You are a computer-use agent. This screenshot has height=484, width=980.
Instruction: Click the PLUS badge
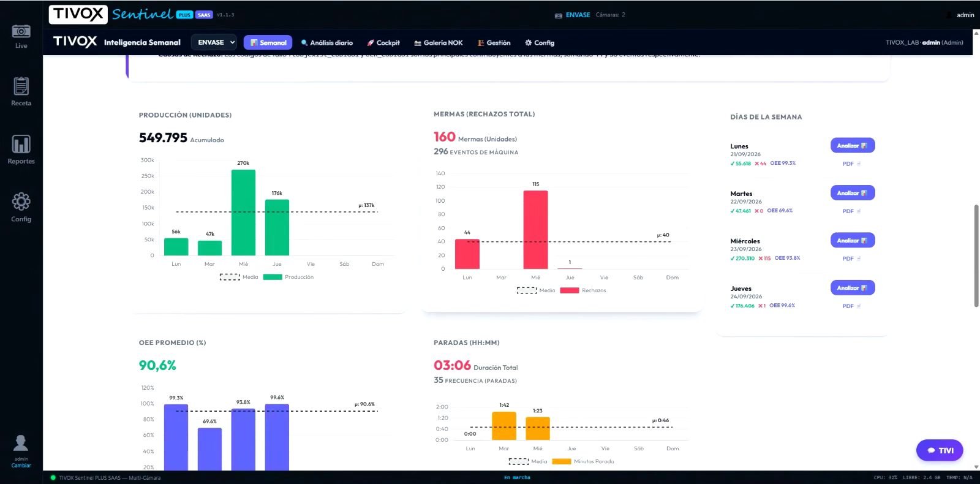click(x=184, y=15)
